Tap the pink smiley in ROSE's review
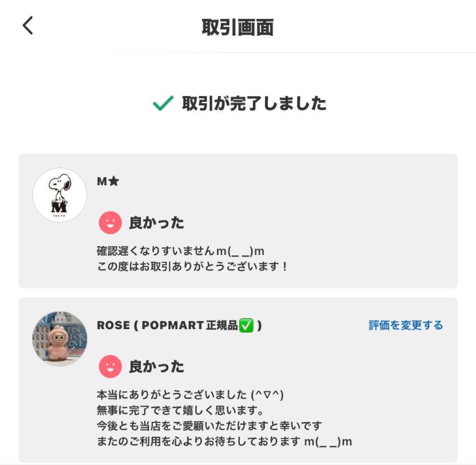The width and height of the screenshot is (476, 465). [x=110, y=367]
